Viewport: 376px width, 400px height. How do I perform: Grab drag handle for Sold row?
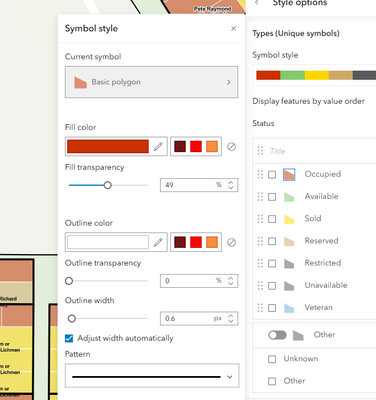(x=260, y=219)
